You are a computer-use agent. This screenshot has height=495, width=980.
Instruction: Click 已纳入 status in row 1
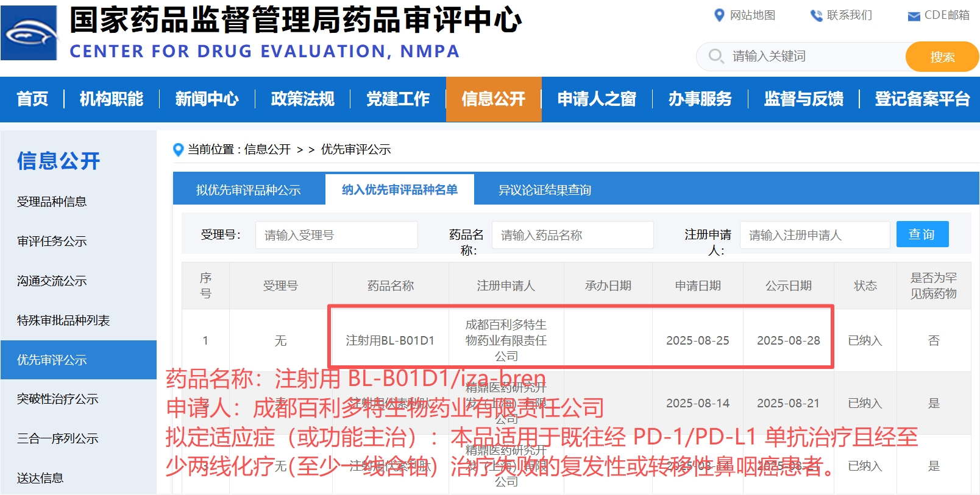click(865, 340)
